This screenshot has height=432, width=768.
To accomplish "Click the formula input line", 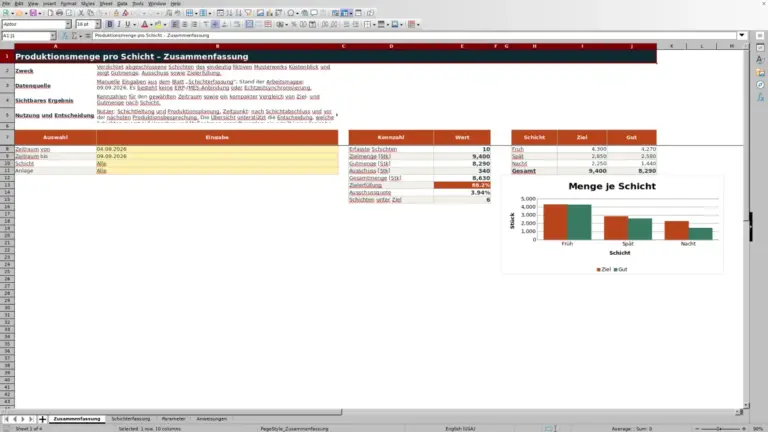I will [x=414, y=35].
